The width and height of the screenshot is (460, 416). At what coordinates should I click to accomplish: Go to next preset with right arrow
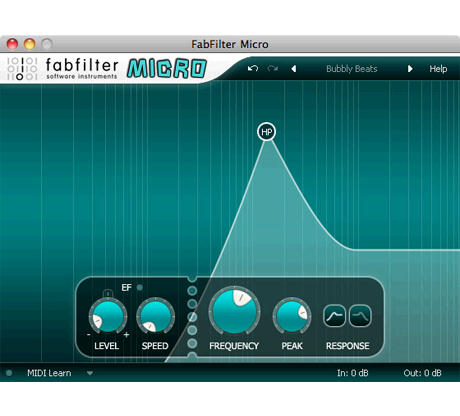[410, 69]
